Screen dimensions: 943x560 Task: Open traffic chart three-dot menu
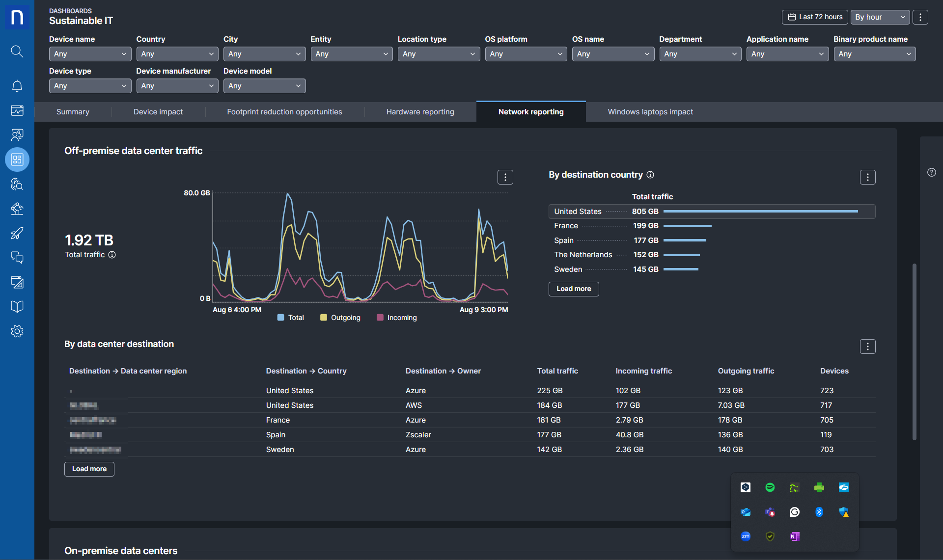(x=505, y=177)
